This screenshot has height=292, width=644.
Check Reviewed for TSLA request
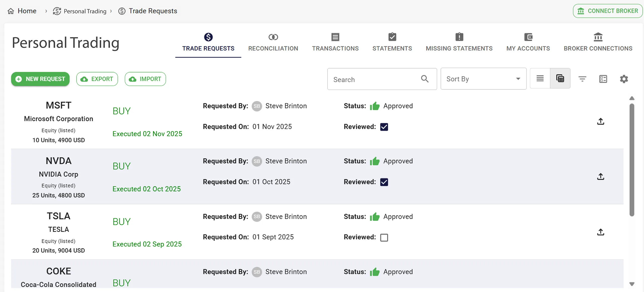coord(384,237)
